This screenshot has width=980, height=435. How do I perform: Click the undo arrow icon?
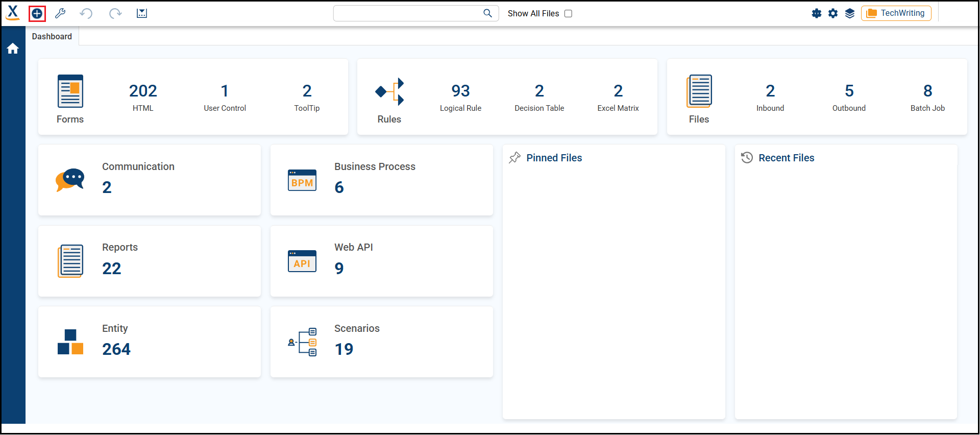click(86, 14)
